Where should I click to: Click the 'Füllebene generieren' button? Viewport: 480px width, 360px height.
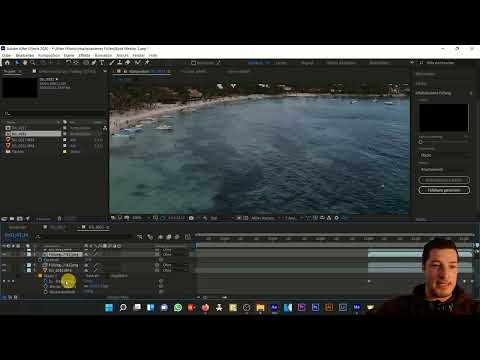point(444,190)
